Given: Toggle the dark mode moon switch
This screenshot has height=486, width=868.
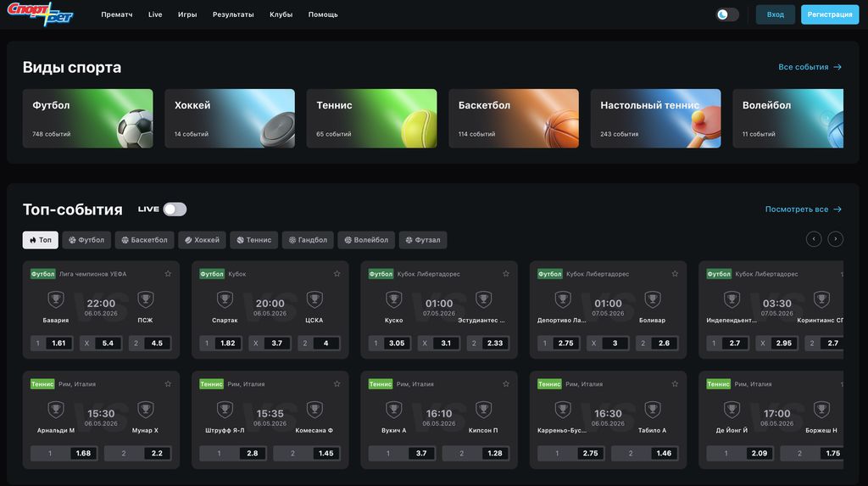Looking at the screenshot, I should [x=727, y=14].
